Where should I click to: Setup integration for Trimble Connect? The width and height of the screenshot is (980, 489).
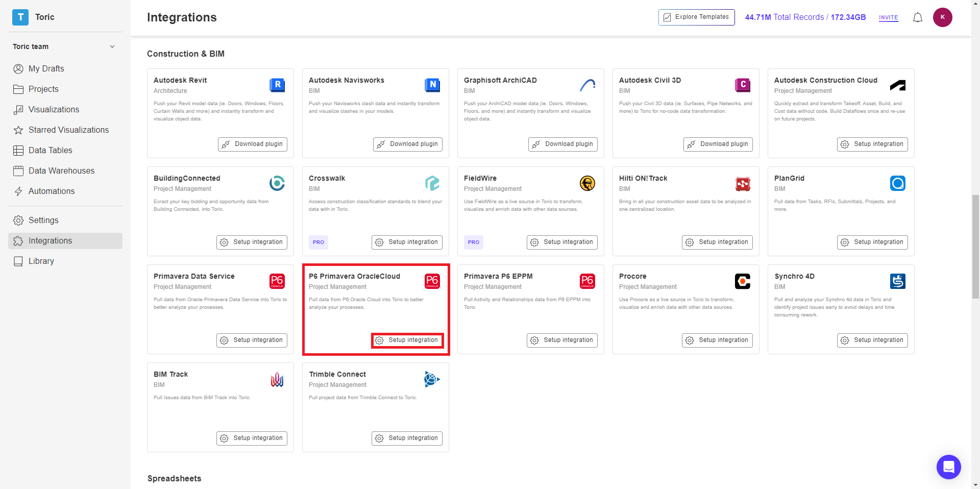(x=407, y=438)
